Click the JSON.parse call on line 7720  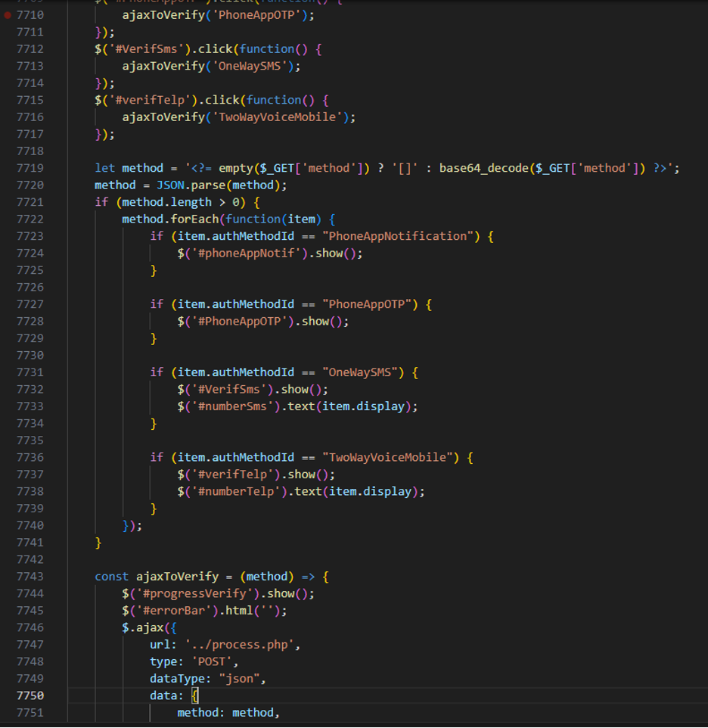(x=194, y=185)
